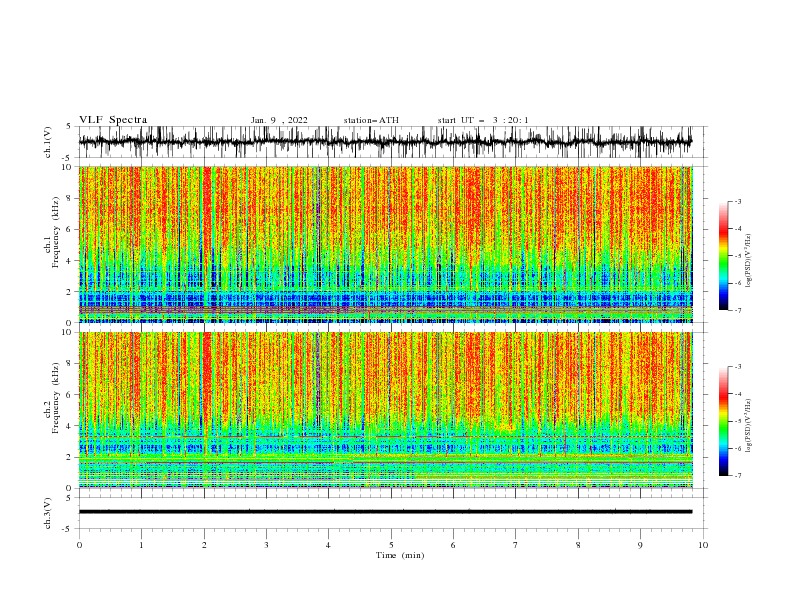Viewport: 792px width, 612px height.
Task: Click the 'start UT = 3:20:1' text
Action: point(483,120)
